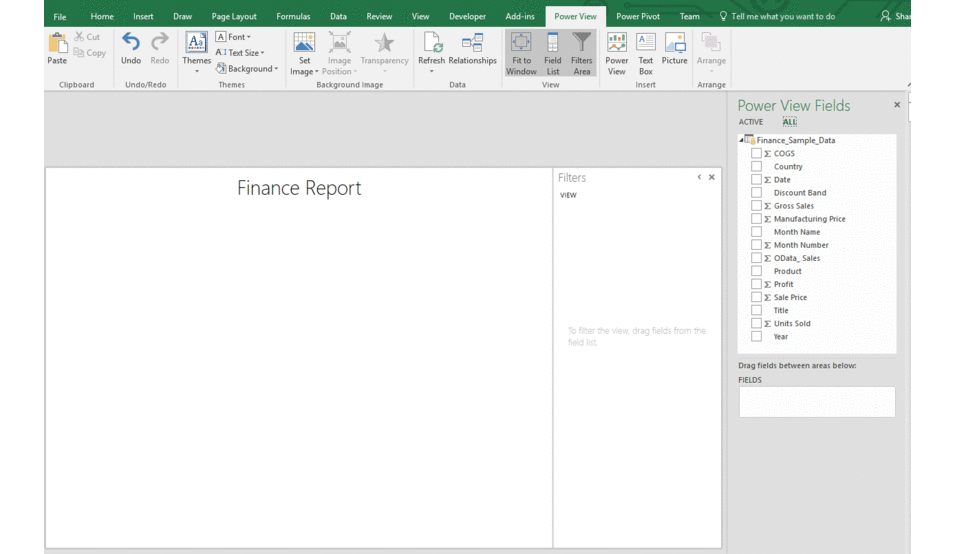Collapse the Filters pane with chevron
This screenshot has width=954, height=554.
point(699,177)
